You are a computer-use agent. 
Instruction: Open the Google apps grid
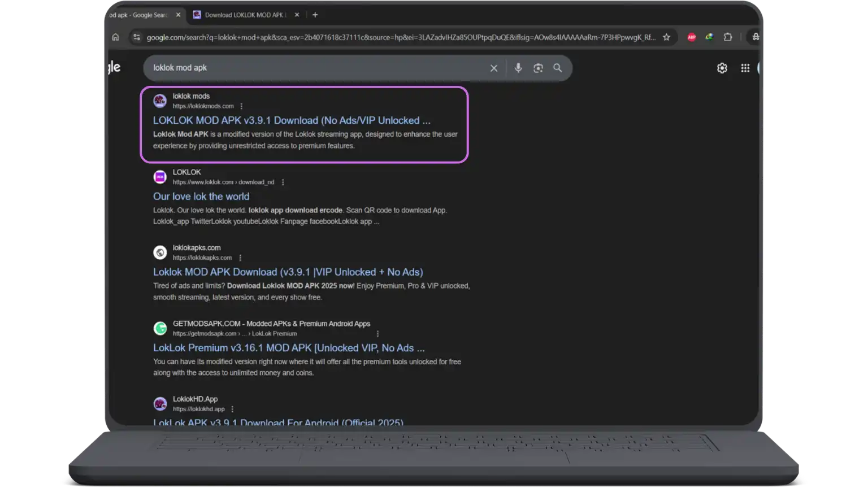[x=745, y=68]
